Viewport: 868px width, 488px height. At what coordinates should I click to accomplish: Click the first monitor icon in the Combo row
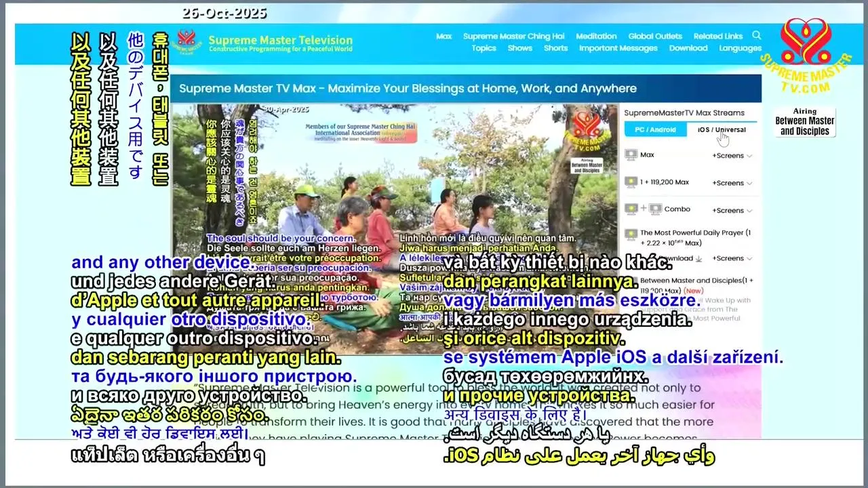click(631, 209)
